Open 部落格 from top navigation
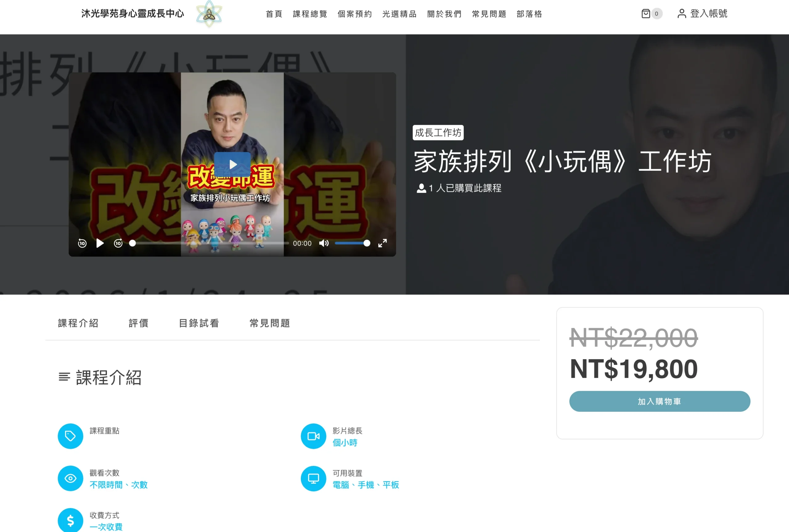789x532 pixels. 529,14
